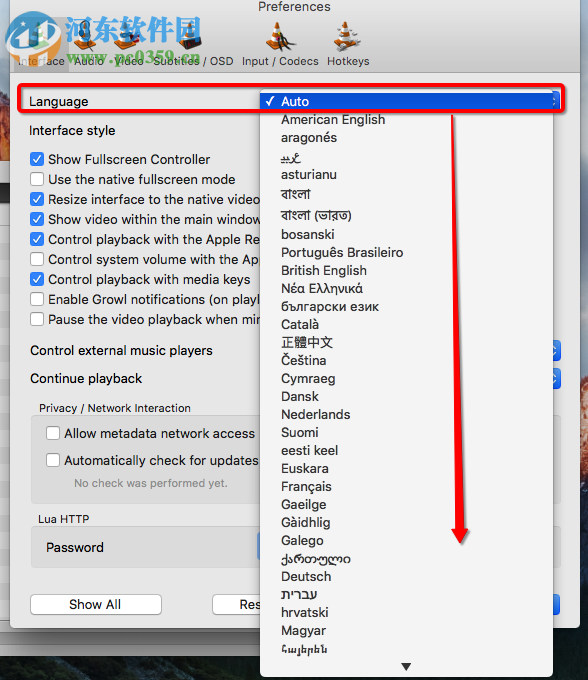Image resolution: width=588 pixels, height=680 pixels.
Task: Choose Dansk language
Action: coord(406,396)
